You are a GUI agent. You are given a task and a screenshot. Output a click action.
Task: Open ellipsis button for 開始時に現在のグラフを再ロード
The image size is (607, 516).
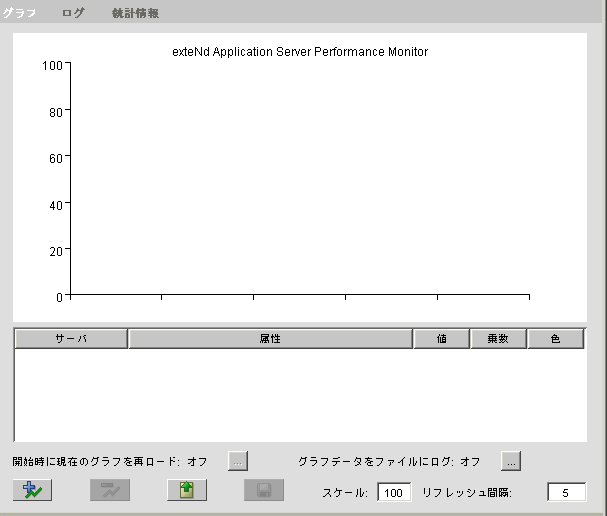coord(238,461)
